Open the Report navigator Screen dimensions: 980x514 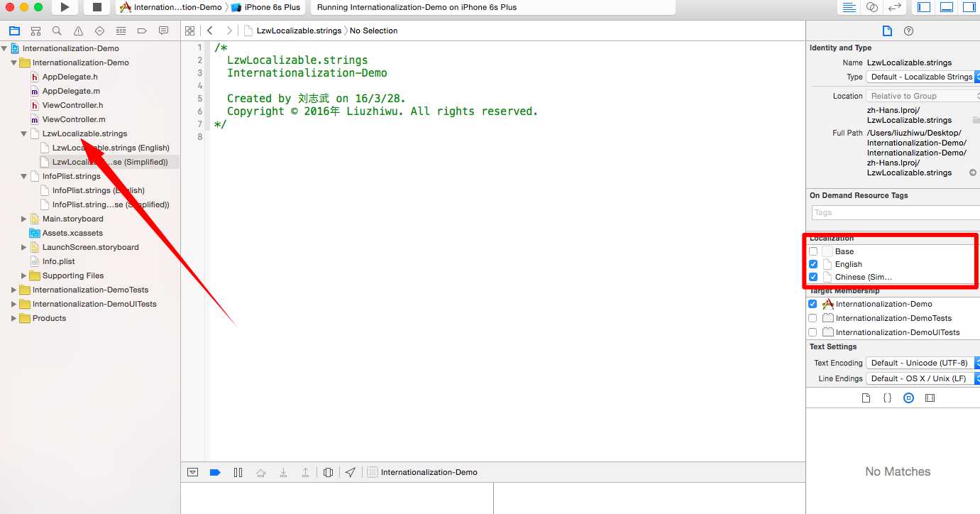(x=163, y=31)
